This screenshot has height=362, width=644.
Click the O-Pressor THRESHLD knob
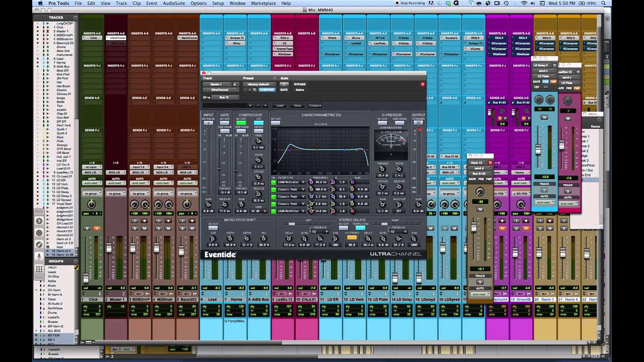click(x=383, y=169)
